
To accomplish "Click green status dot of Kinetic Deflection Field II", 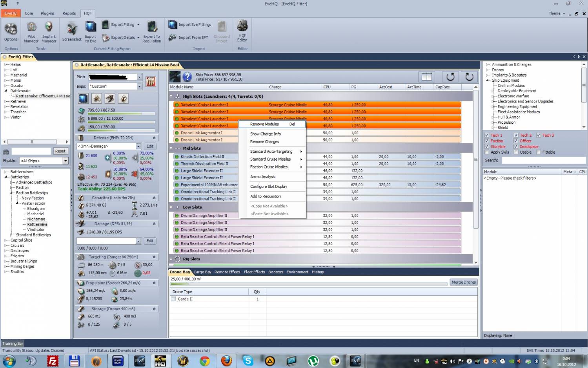I will [x=177, y=157].
